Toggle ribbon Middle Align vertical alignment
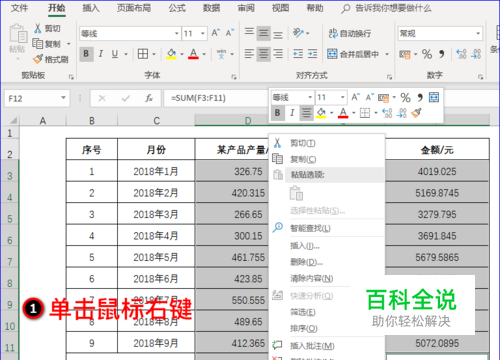The image size is (500, 360). click(263, 33)
